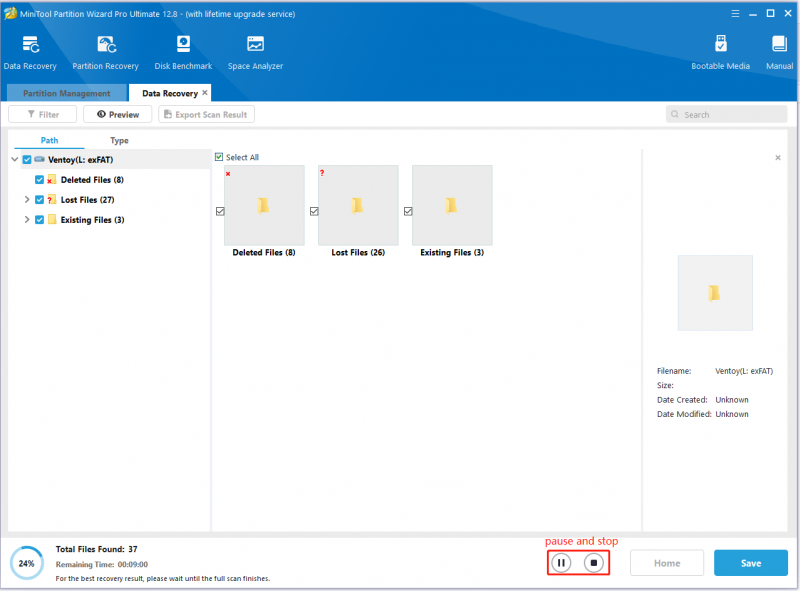Image resolution: width=800 pixels, height=591 pixels.
Task: Uncheck the Existing Files thumbnail checkbox
Action: tap(408, 211)
